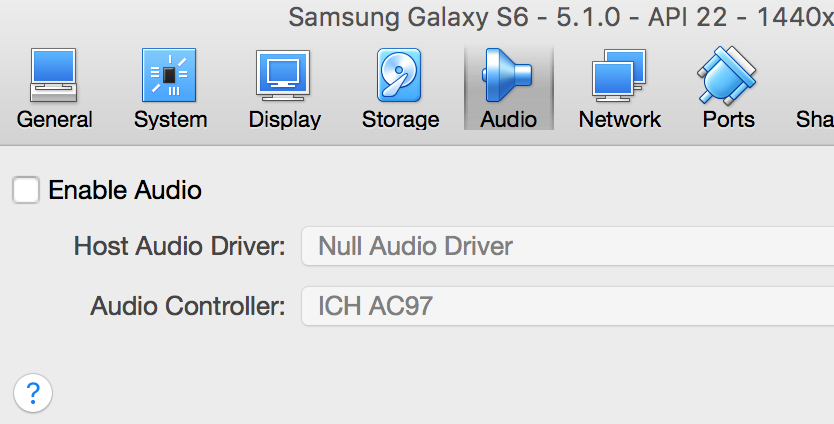This screenshot has height=424, width=834.
Task: Click the Null Audio Driver value
Action: click(x=415, y=246)
